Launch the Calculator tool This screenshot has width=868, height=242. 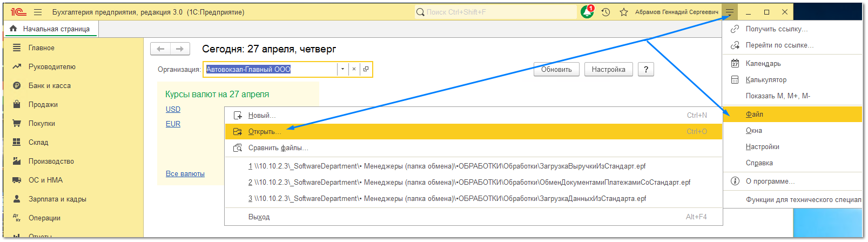(x=765, y=80)
